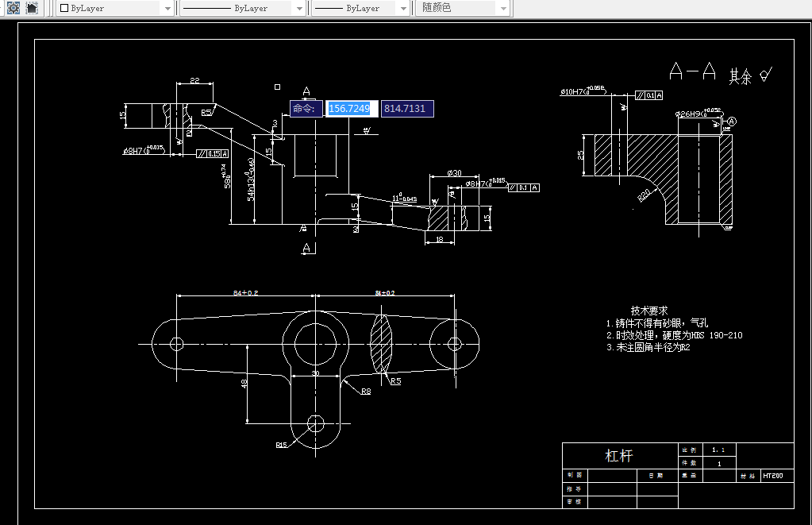Open the 随颜色 plot style dropdown
Image resolution: width=812 pixels, height=525 pixels.
pyautogui.click(x=463, y=8)
